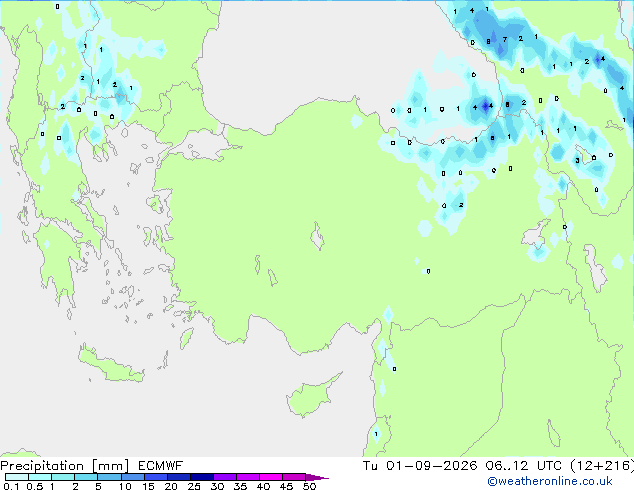The height and width of the screenshot is (490, 634).
Task: Click the '3' value beside Lake Sevan
Action: (x=577, y=161)
